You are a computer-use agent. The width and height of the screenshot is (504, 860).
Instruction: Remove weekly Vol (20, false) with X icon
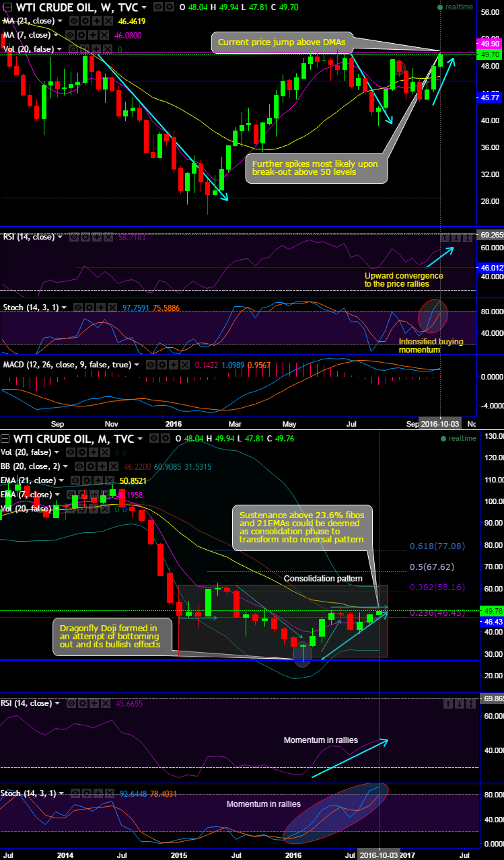(x=108, y=49)
